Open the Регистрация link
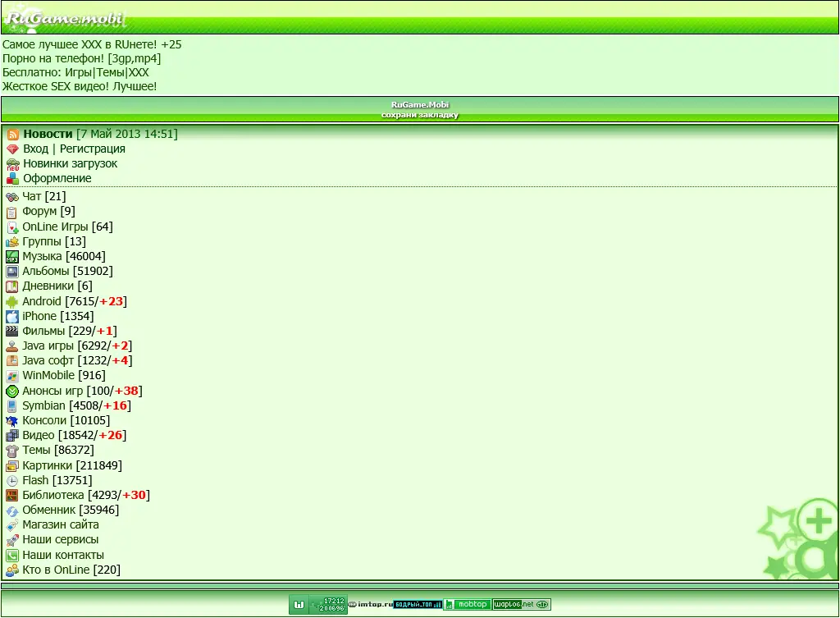The height and width of the screenshot is (618, 840). (x=92, y=149)
